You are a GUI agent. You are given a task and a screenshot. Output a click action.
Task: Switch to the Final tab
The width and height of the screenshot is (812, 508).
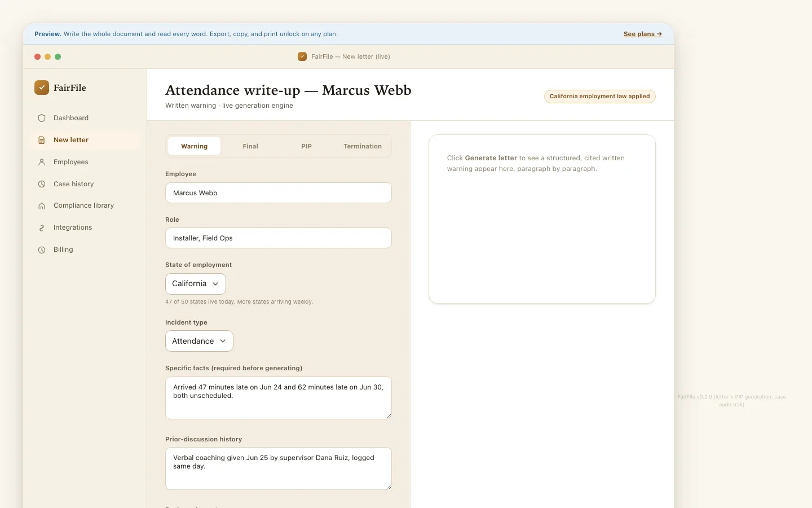[250, 146]
